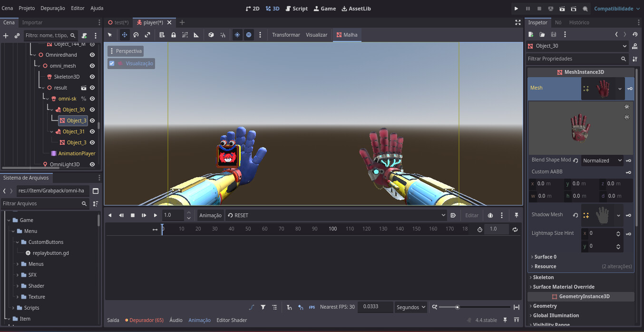Open the AssetLib workspace
Screen dimensions: 644x332
(356, 9)
